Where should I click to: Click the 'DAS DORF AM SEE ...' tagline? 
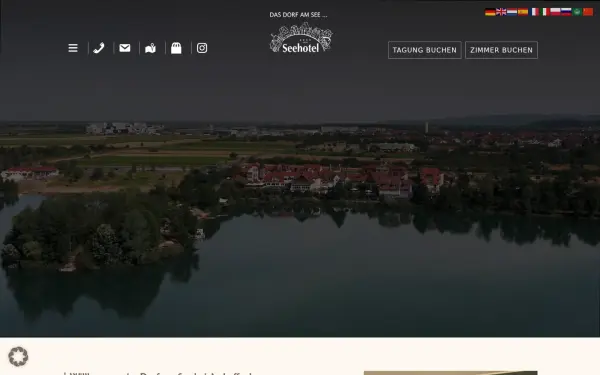pos(298,15)
